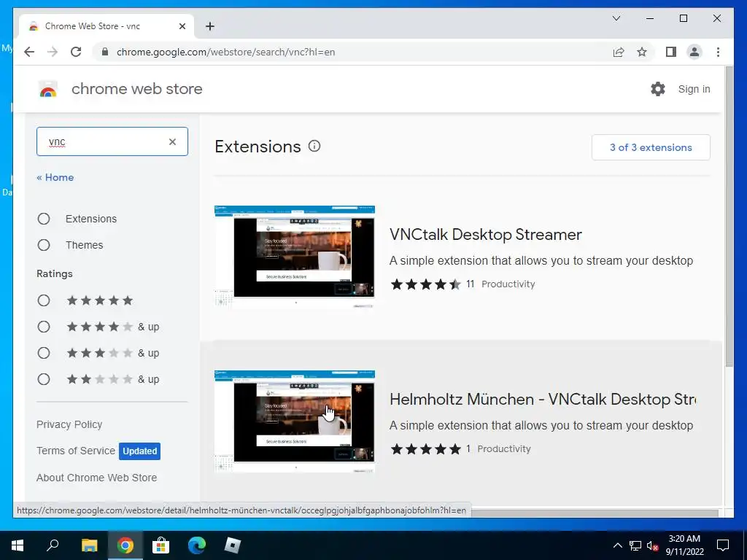The image size is (747, 560).
Task: Click the Updated badge
Action: click(x=139, y=451)
